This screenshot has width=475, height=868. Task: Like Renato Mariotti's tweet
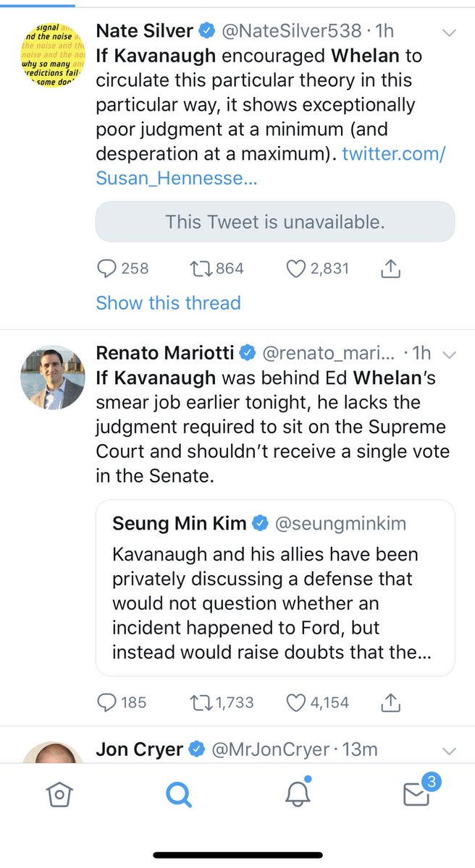click(x=295, y=702)
